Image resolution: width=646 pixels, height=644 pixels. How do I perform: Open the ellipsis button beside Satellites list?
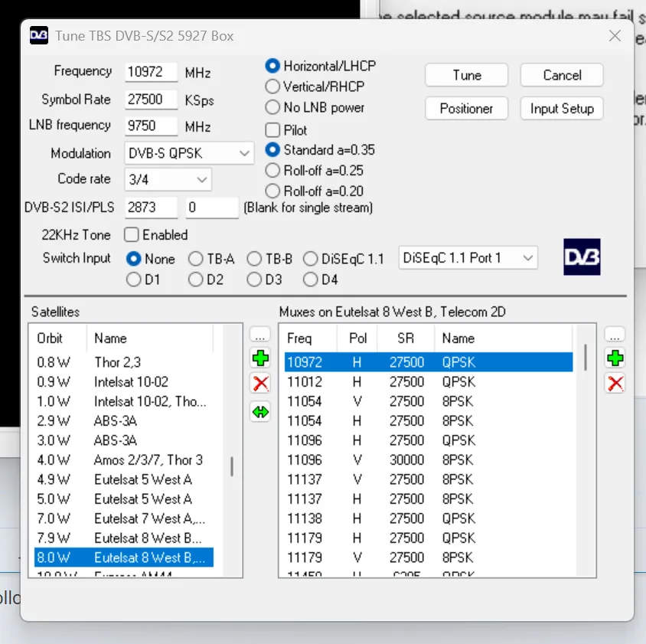(x=260, y=335)
